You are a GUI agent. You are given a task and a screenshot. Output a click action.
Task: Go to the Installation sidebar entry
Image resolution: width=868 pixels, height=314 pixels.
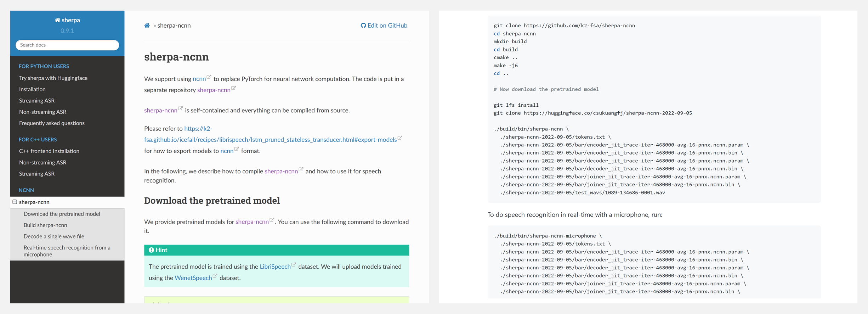coord(32,89)
